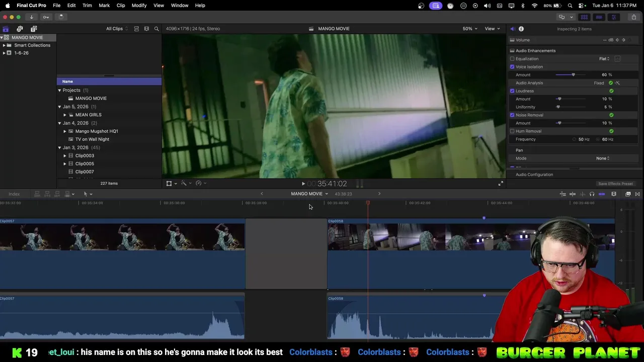
Task: Open the Photos and Audio sidebar
Action: (20, 29)
